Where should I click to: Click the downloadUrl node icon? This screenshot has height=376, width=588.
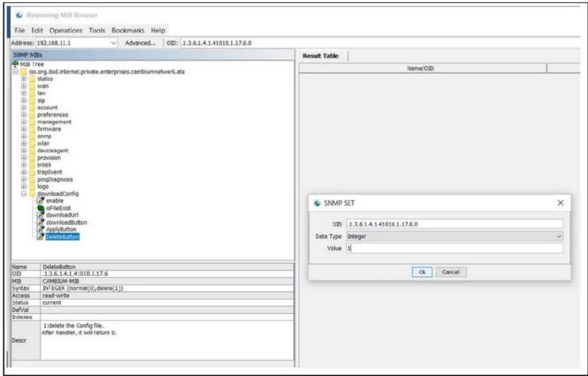coord(41,215)
